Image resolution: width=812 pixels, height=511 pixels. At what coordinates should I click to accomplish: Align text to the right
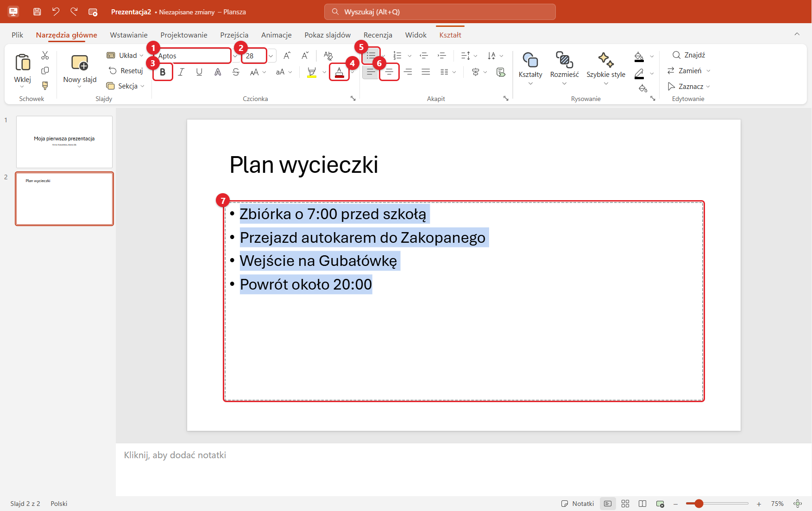click(x=408, y=72)
